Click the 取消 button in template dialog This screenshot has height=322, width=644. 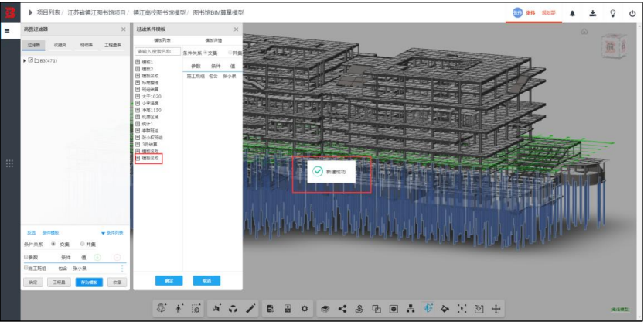206,280
